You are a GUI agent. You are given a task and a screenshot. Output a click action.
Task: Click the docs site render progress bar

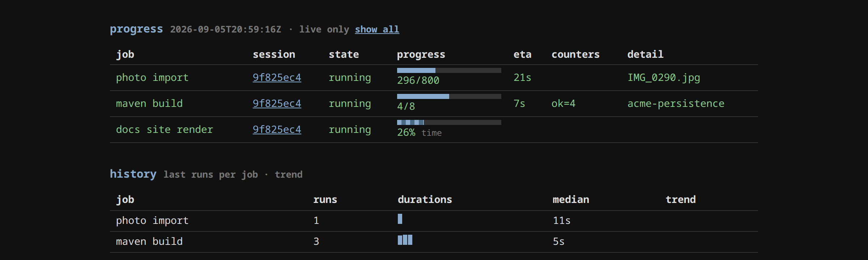(449, 122)
